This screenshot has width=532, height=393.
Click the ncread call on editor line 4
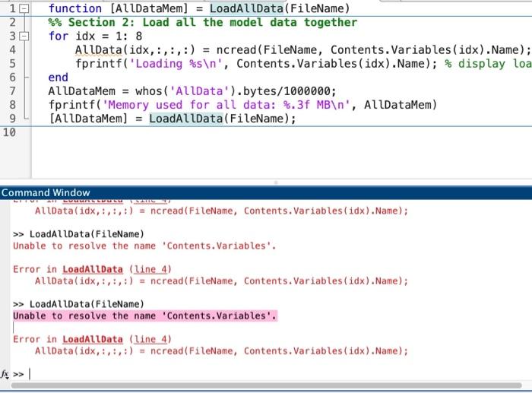[x=374, y=50]
